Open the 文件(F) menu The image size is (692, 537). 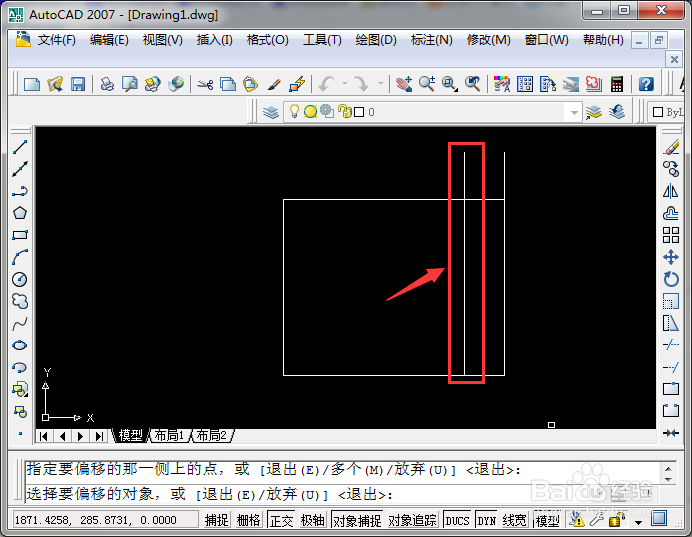tap(56, 40)
